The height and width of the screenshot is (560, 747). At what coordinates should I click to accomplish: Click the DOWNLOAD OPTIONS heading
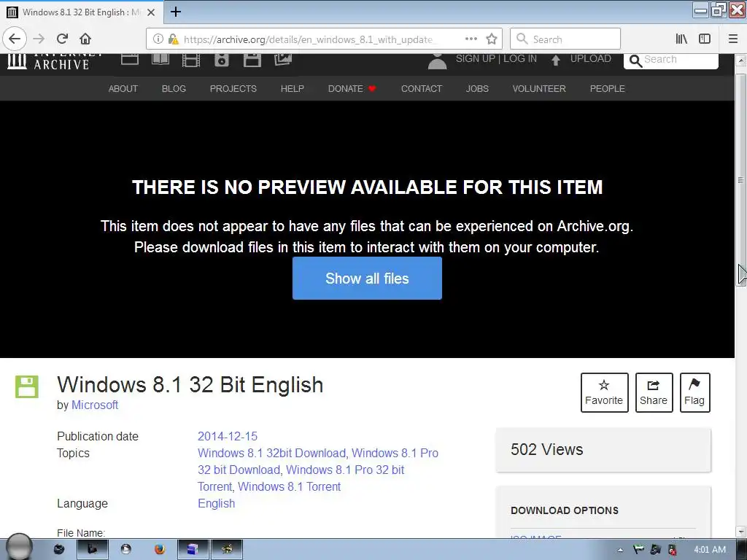point(565,510)
